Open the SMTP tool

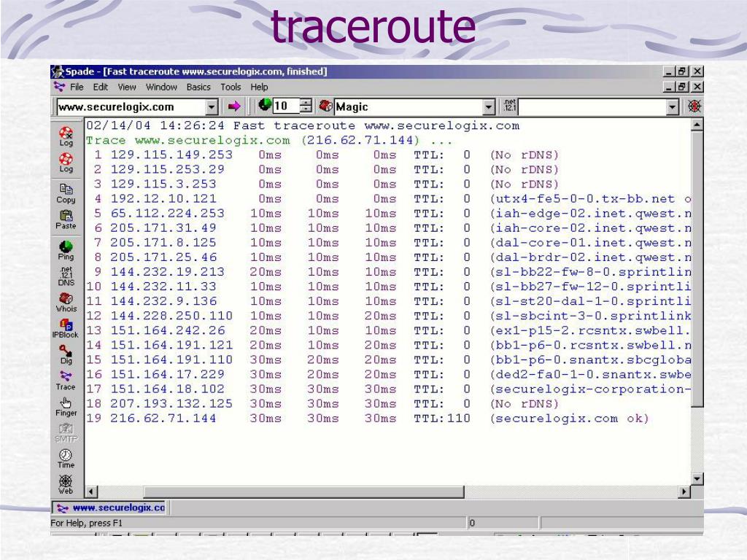pyautogui.click(x=66, y=433)
